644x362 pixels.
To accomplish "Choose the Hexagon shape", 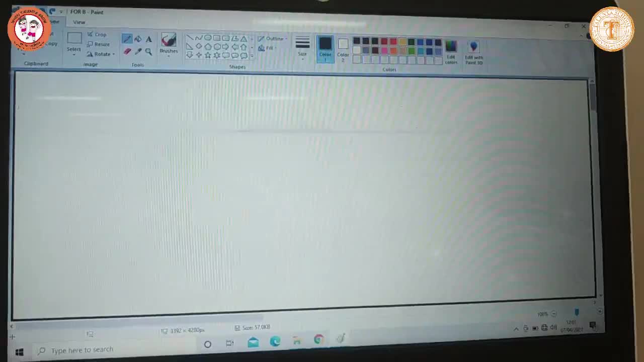I will pos(217,47).
